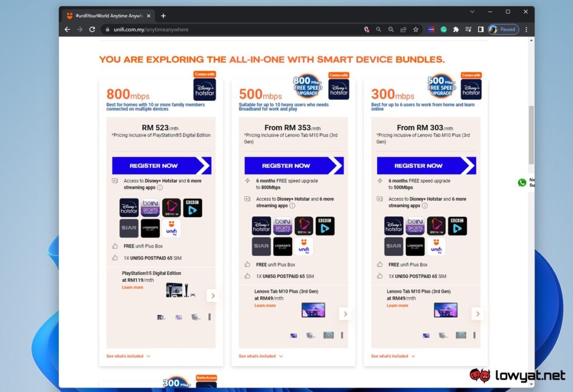Viewport: 573px width, 392px height.
Task: Click Learn more in 500mbps Lenovo Tab section
Action: click(x=265, y=306)
